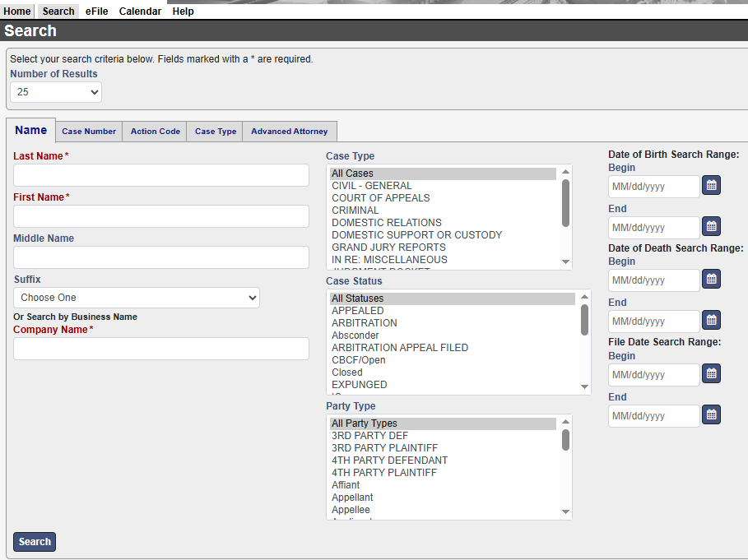Expand the Number of Results dropdown
This screenshot has width=748, height=560.
pos(56,92)
